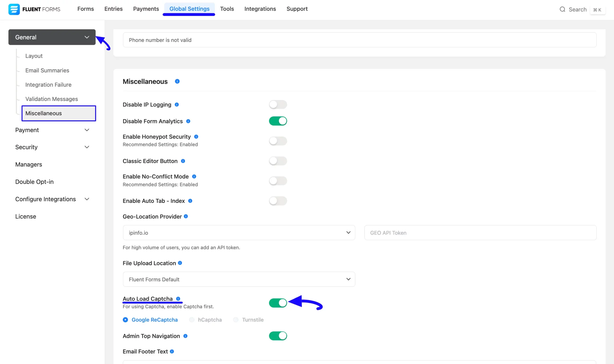Go to the Email Summaries item

point(47,71)
